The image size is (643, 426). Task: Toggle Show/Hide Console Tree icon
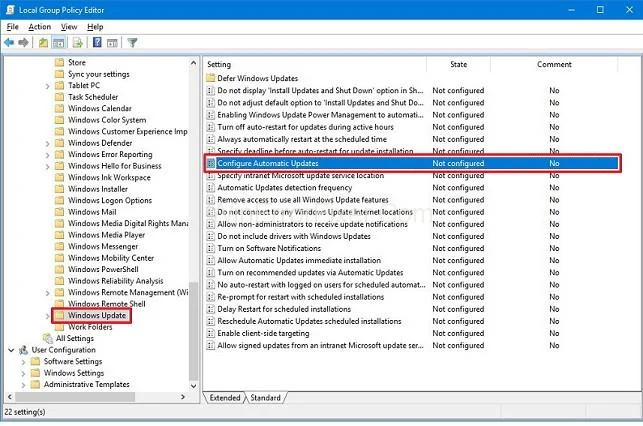click(59, 42)
